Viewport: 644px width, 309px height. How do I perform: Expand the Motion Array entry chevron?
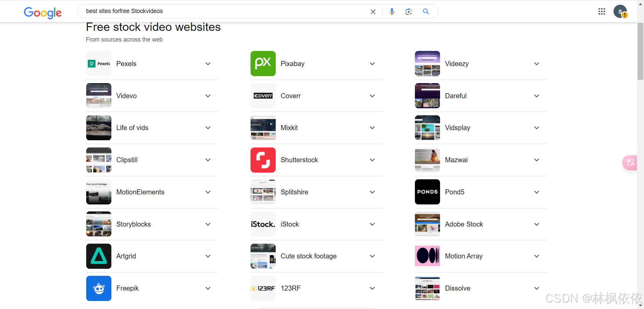point(537,256)
